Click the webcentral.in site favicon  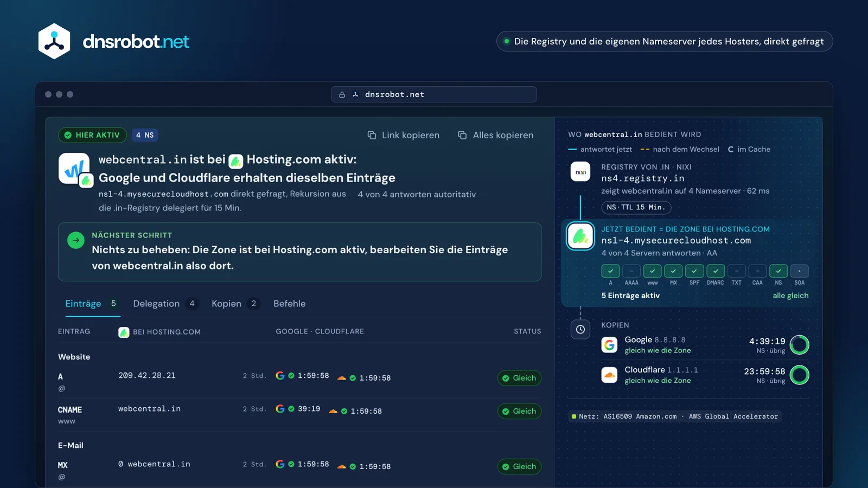click(x=74, y=169)
